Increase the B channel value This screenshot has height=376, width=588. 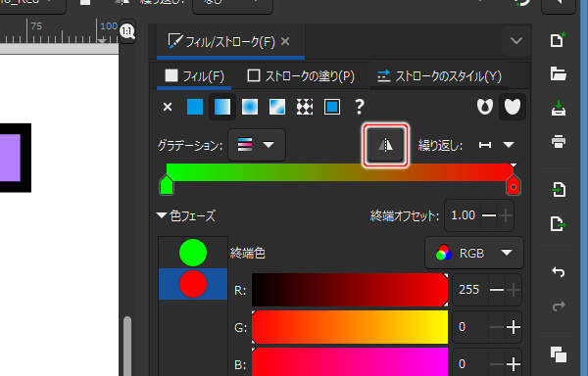(x=513, y=363)
